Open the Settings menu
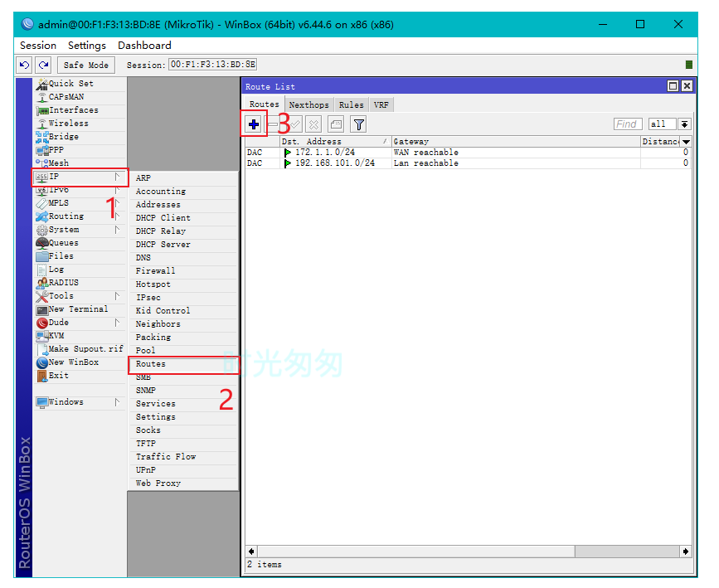This screenshot has height=588, width=719. (x=87, y=46)
